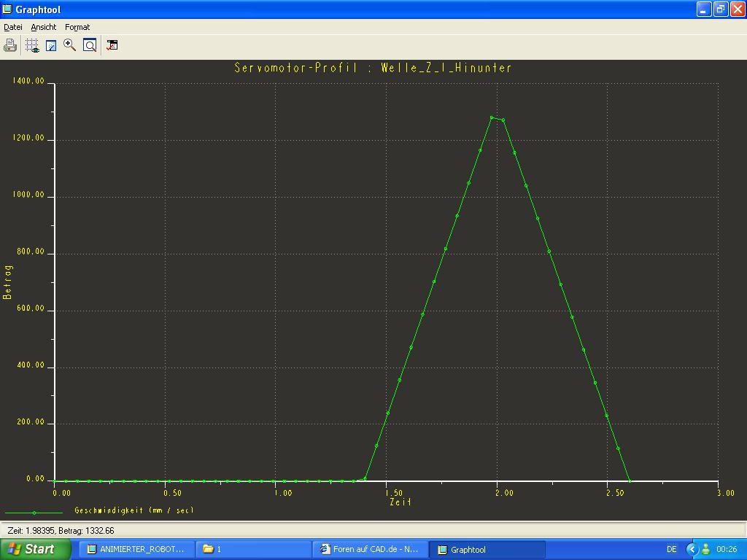The image size is (747, 560).
Task: Open the Format menu
Action: pos(77,27)
